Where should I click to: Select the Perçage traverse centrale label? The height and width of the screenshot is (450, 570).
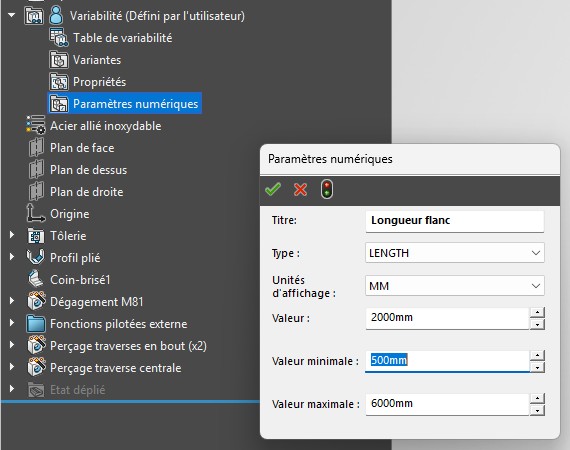(x=116, y=368)
